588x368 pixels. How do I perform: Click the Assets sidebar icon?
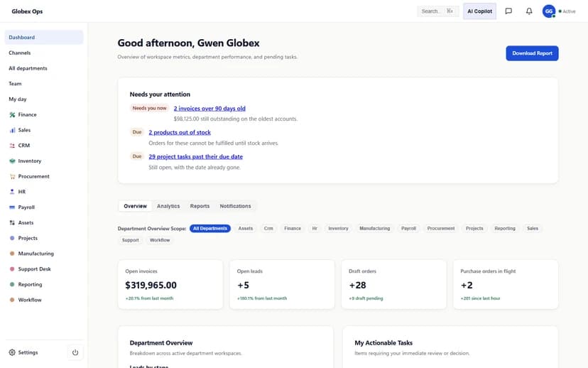pyautogui.click(x=12, y=223)
